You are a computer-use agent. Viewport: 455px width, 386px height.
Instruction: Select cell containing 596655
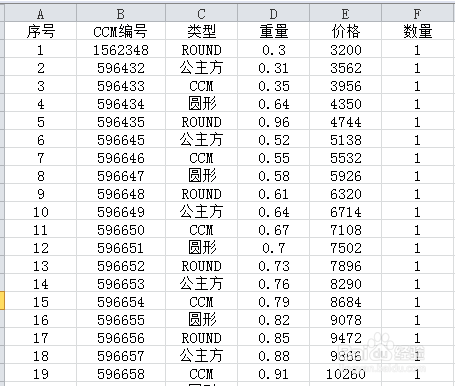pyautogui.click(x=121, y=319)
